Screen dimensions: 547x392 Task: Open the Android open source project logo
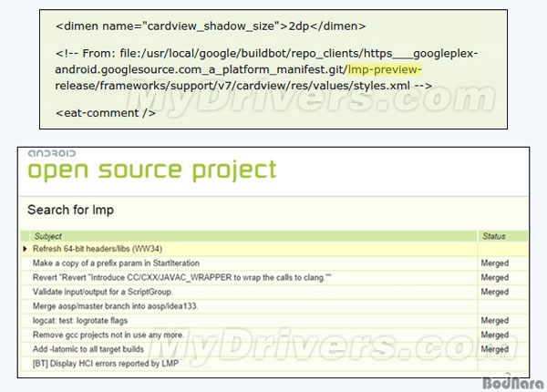(151, 166)
